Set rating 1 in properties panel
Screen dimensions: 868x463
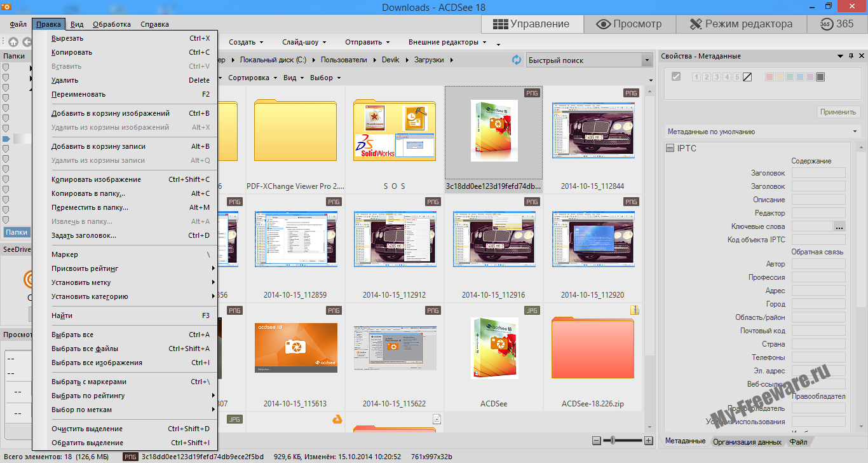click(x=696, y=77)
